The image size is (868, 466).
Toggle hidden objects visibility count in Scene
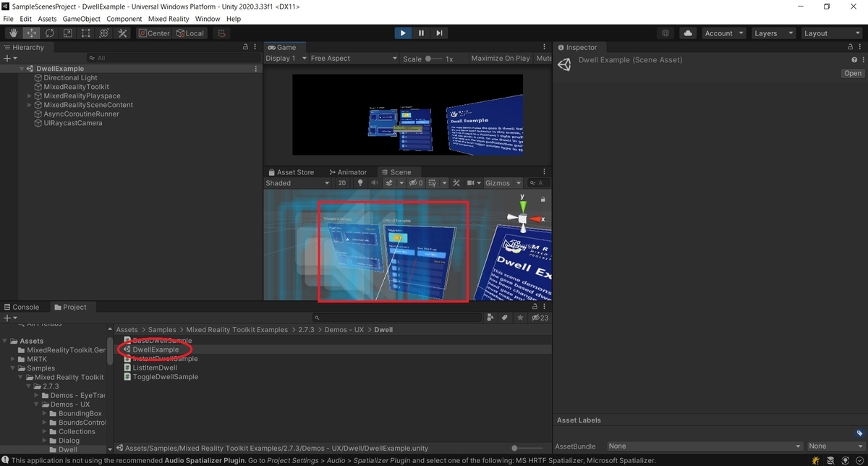click(x=416, y=183)
